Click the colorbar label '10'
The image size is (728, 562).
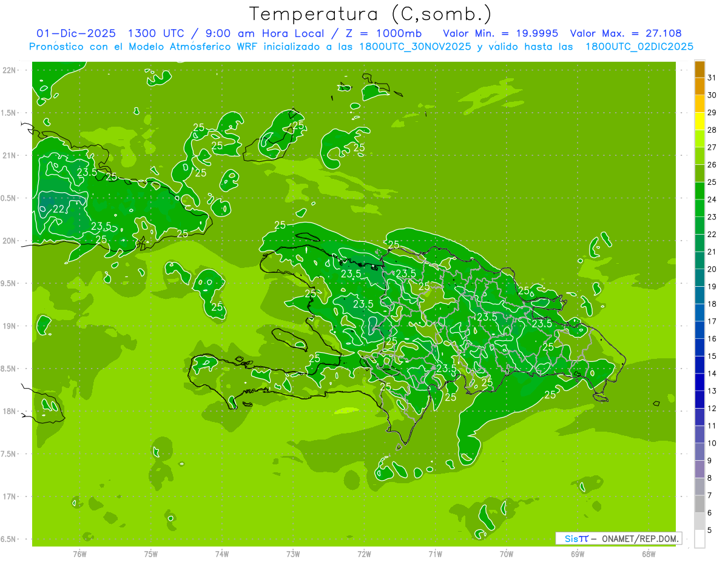(712, 443)
